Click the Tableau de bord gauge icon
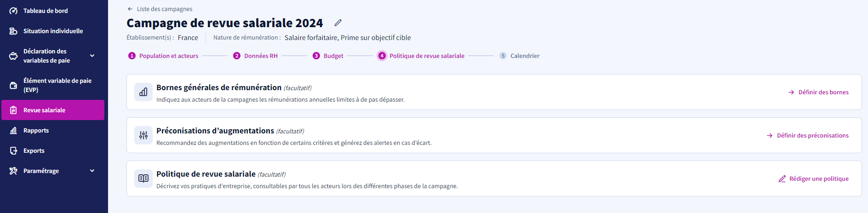Viewport: 868px width, 213px height. 13,11
